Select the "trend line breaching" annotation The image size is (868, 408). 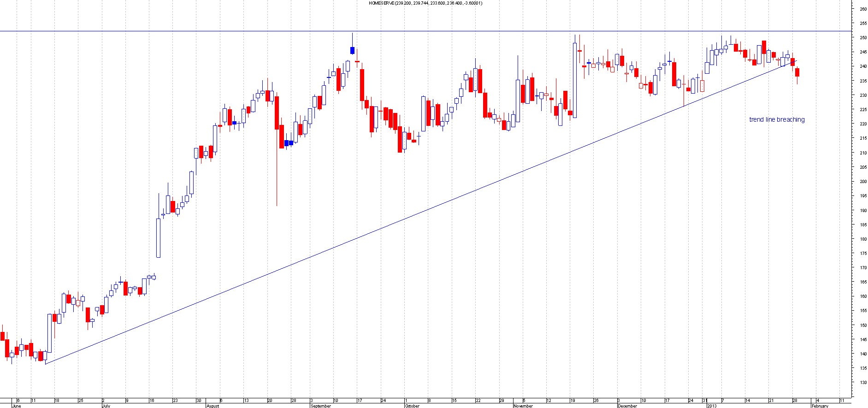tap(777, 119)
